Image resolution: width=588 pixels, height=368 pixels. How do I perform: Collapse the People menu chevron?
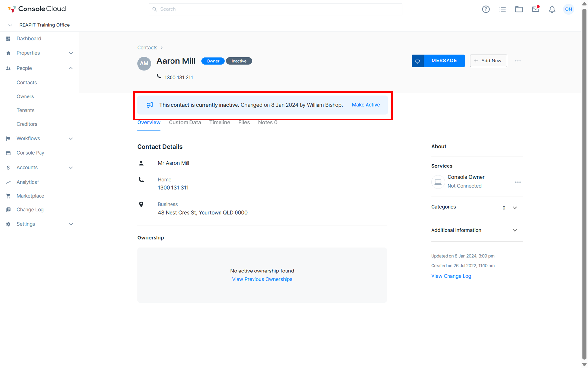click(71, 68)
